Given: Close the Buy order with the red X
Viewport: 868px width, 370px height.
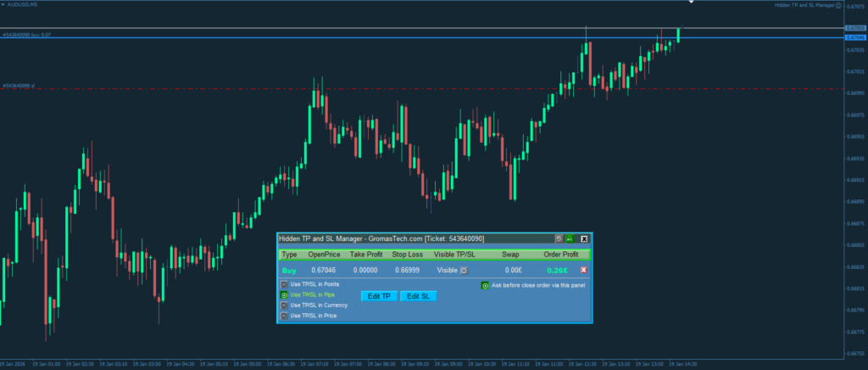Looking at the screenshot, I should [583, 271].
